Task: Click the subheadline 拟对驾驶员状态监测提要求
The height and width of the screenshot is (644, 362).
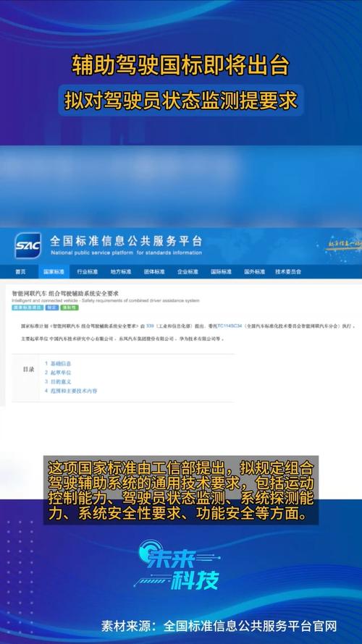Action: click(181, 101)
